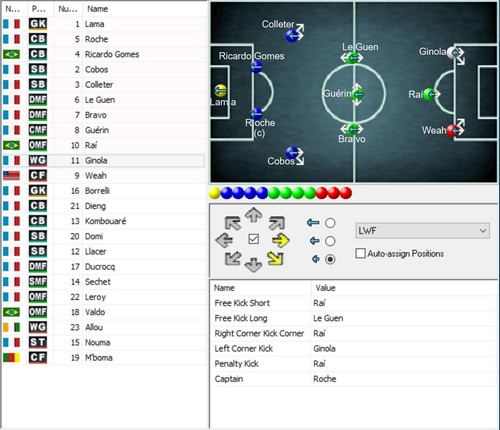Open the LWF position dropdown
This screenshot has height=430, width=500.
pyautogui.click(x=422, y=231)
